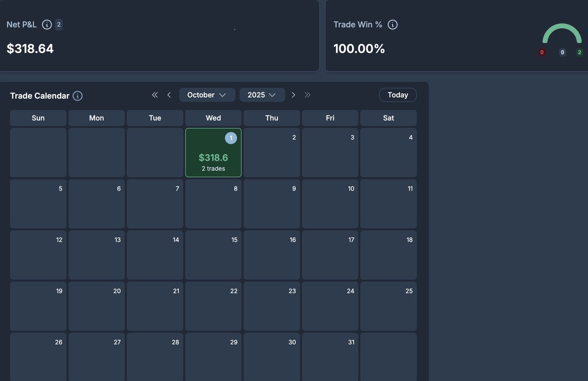This screenshot has height=381, width=588.
Task: Click the green winning trades count badge
Action: 580,52
